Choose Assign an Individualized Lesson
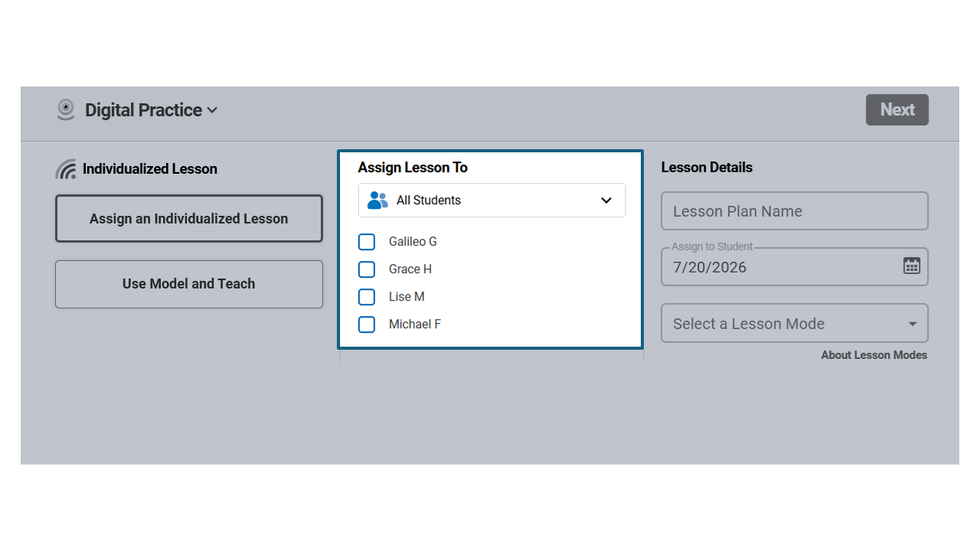This screenshot has height=551, width=980. [x=189, y=219]
